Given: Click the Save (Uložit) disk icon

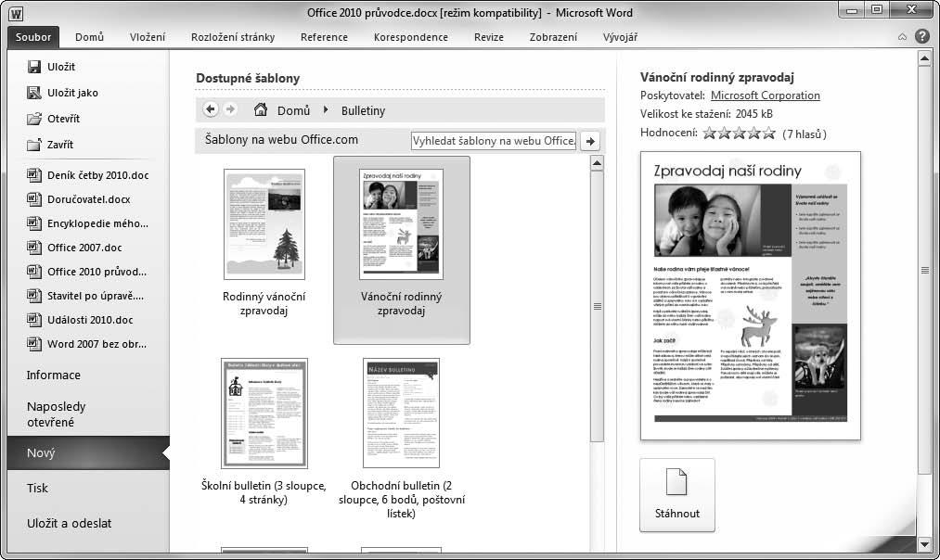Looking at the screenshot, I should tap(34, 67).
